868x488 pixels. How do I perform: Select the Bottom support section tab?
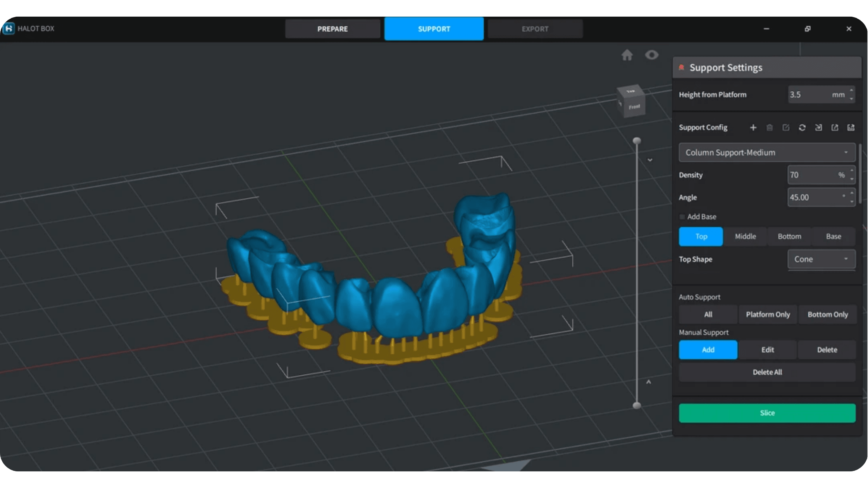coord(789,236)
